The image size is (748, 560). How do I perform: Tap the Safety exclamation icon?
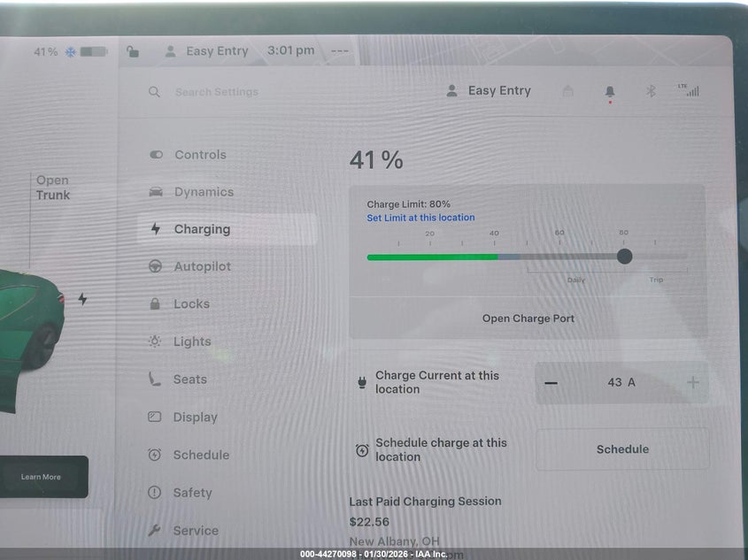(155, 493)
